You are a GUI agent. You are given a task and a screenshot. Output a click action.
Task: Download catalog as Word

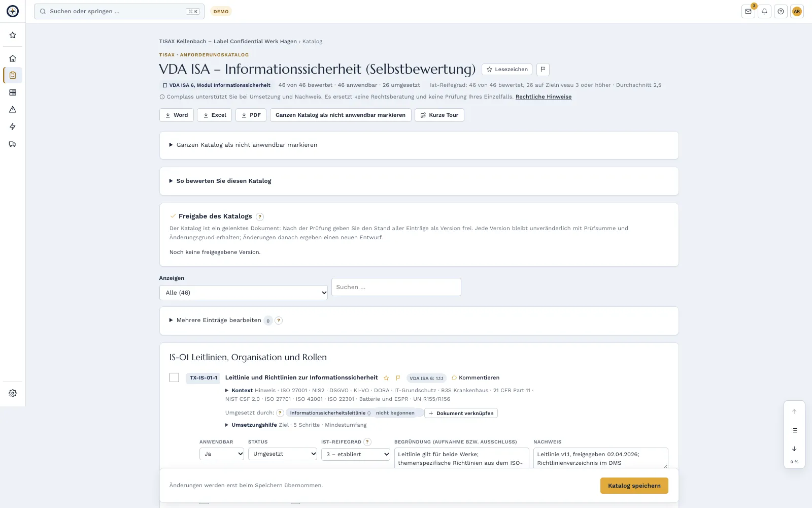coord(177,115)
